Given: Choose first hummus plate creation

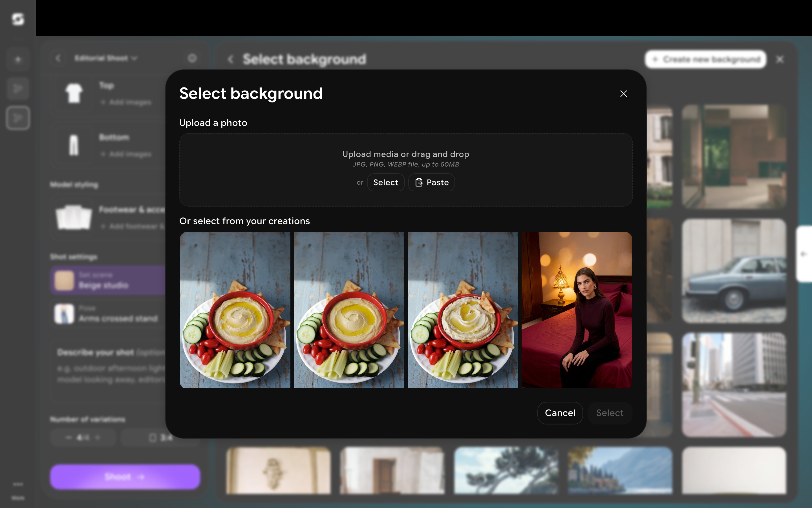Looking at the screenshot, I should coord(235,310).
